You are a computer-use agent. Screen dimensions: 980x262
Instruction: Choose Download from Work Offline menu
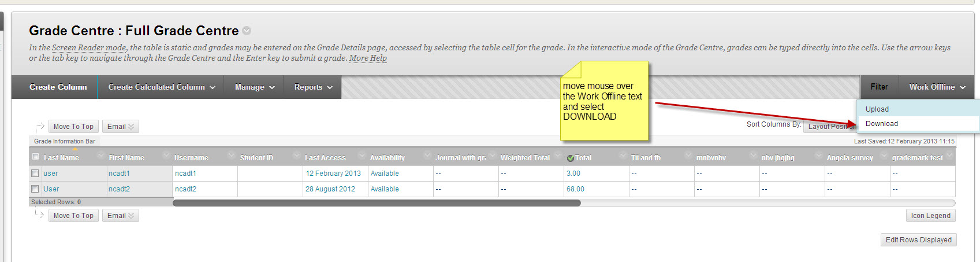pos(881,124)
